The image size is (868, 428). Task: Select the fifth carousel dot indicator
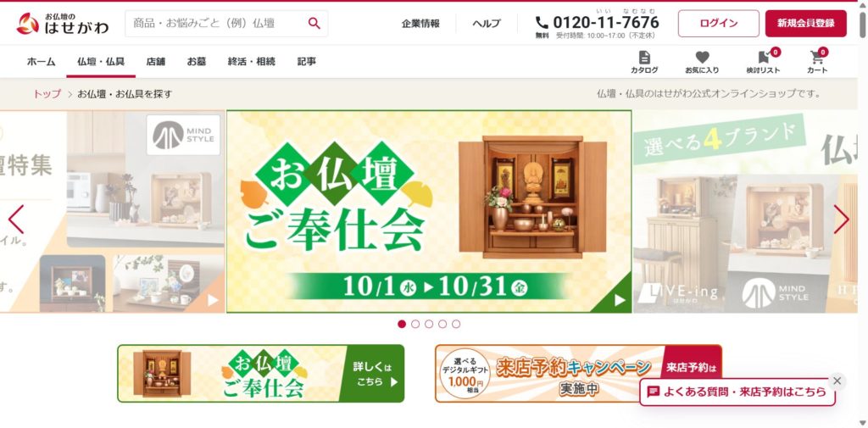456,324
